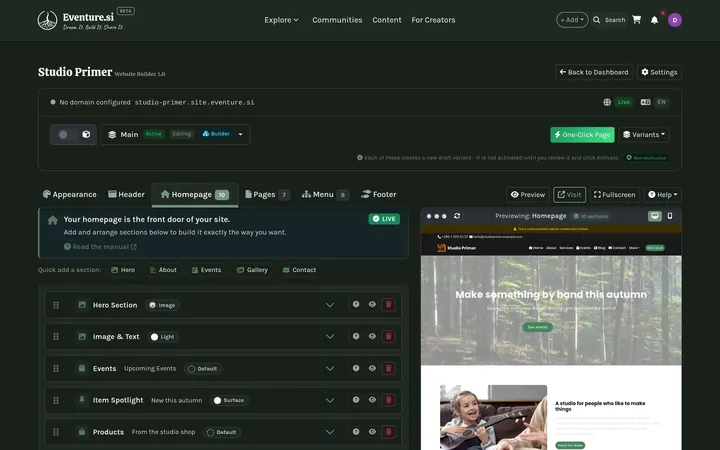Open the shopping cart icon

pyautogui.click(x=636, y=20)
